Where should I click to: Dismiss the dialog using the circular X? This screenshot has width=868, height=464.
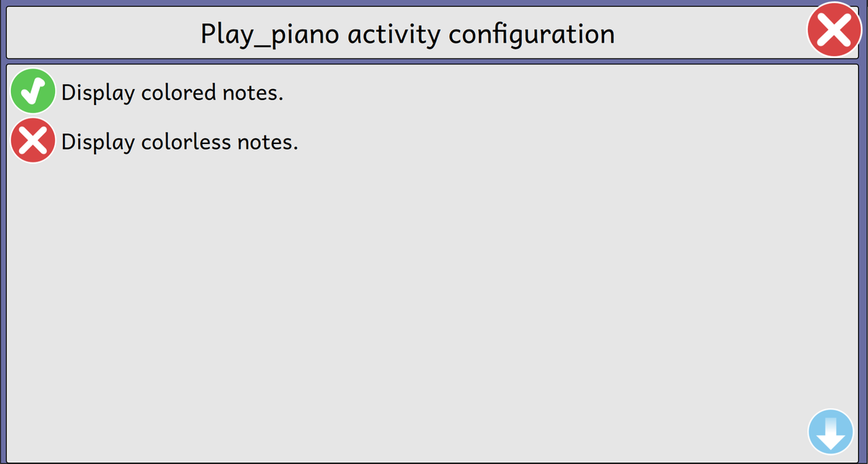point(833,30)
